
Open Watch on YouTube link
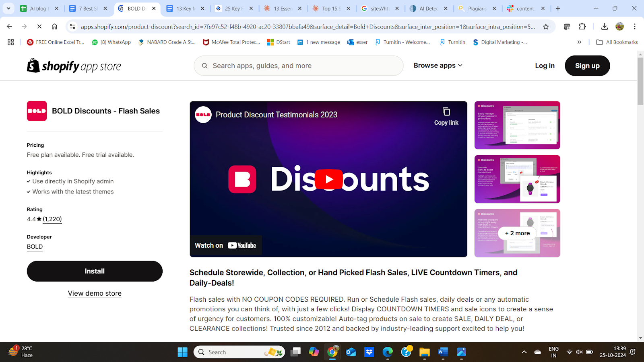pos(225,245)
